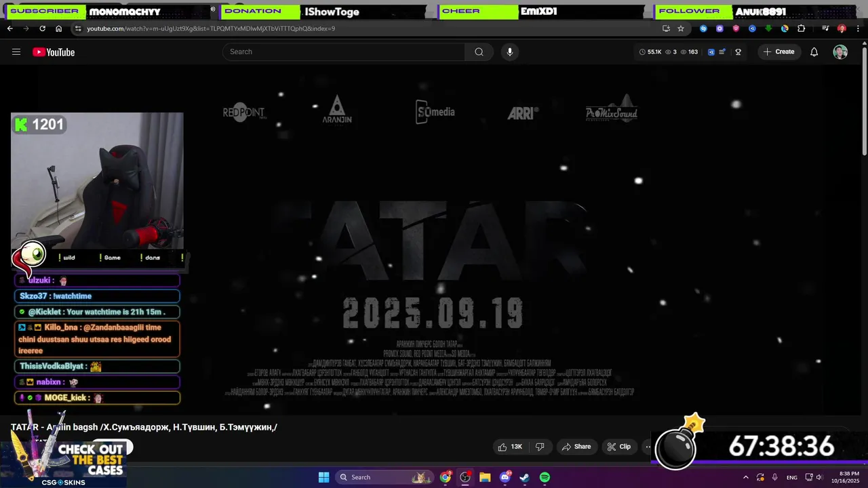Open Chrome from the taskbar

tap(446, 477)
